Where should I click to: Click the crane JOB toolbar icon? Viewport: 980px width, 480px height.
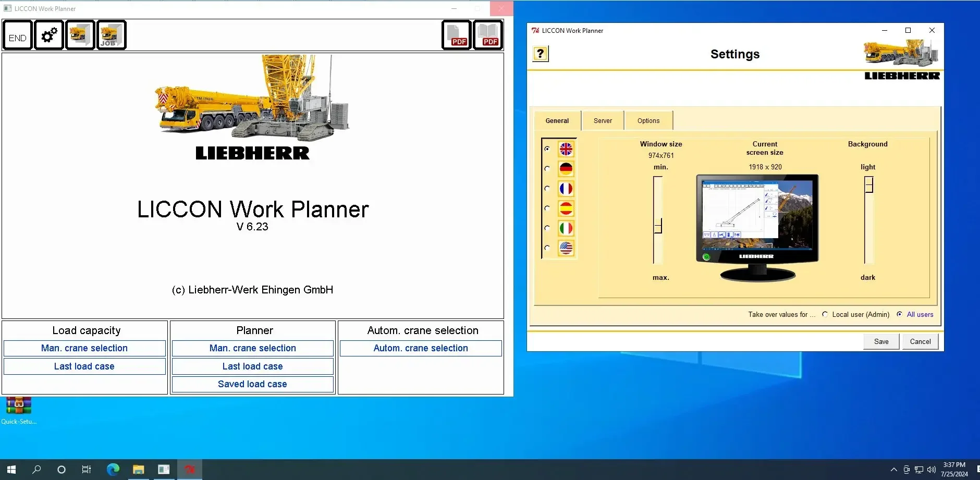(x=112, y=35)
